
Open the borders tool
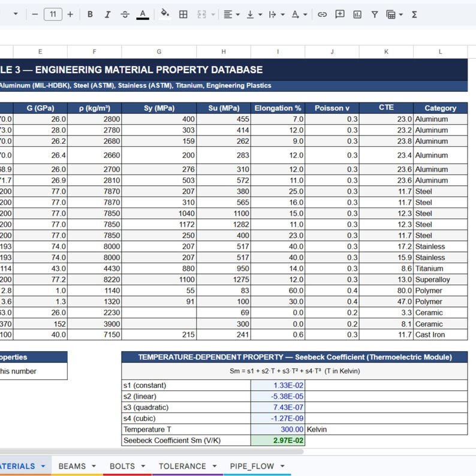(183, 14)
